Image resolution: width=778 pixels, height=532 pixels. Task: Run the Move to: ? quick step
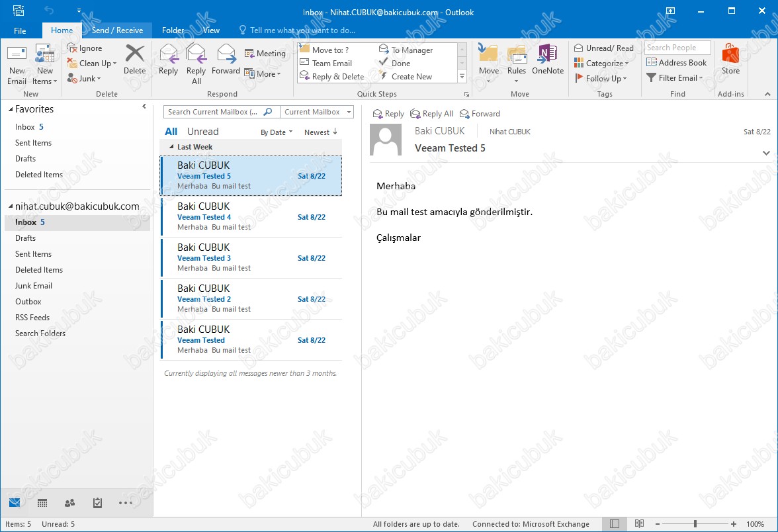tap(324, 50)
